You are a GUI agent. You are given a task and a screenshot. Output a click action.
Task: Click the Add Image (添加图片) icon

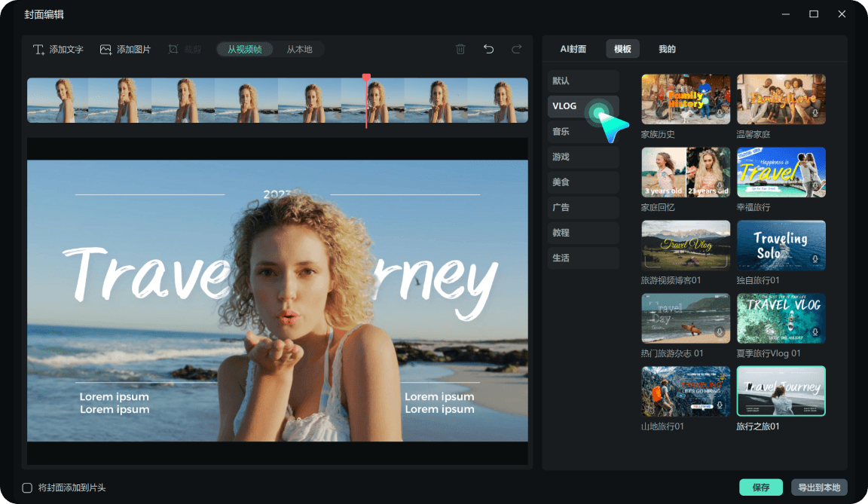click(x=105, y=50)
